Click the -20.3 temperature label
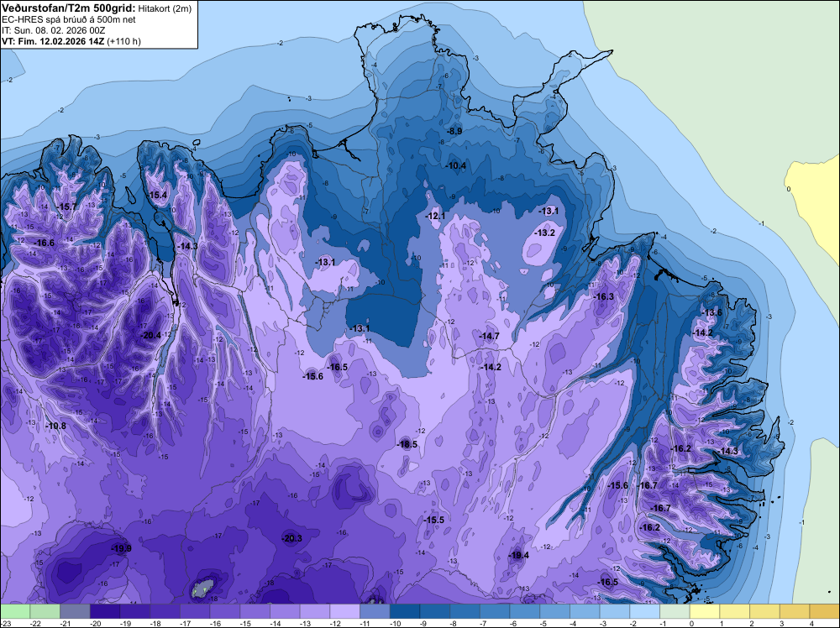This screenshot has height=628, width=840. click(x=292, y=539)
